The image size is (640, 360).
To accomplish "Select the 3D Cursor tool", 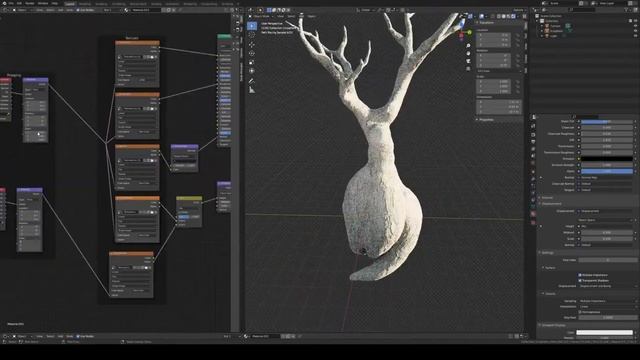I will (x=252, y=35).
